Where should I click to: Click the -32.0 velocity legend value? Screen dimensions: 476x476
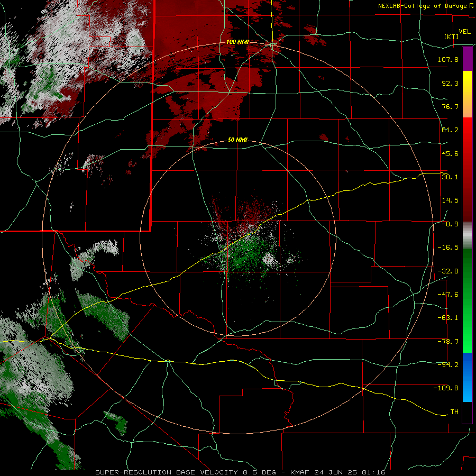pos(448,271)
